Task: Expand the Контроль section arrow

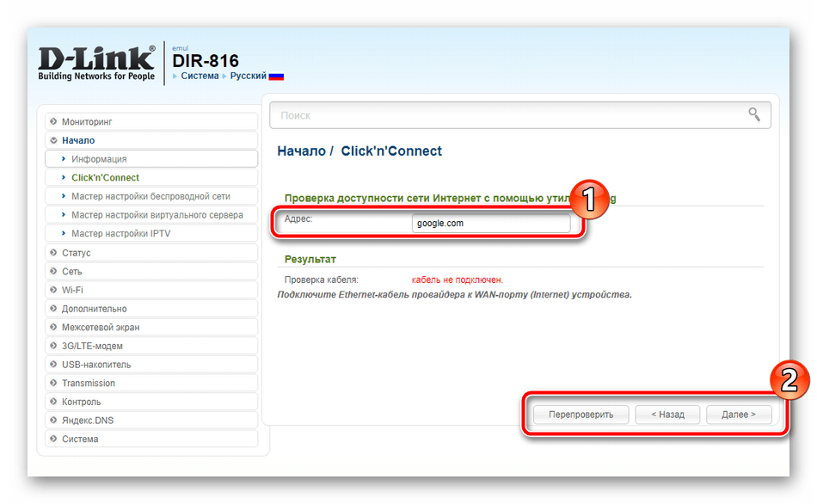Action: [x=53, y=402]
